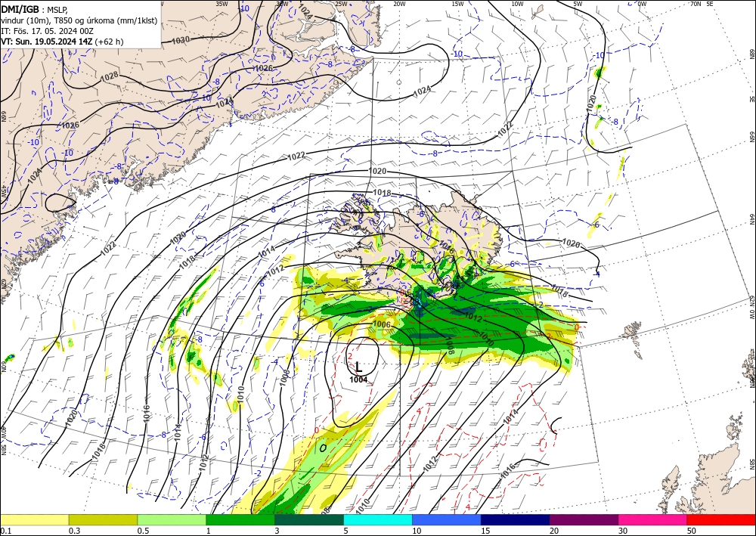Click the VT: Sun. 19.05.2024 14Z valid time
This screenshot has width=756, height=536.
pos(46,42)
